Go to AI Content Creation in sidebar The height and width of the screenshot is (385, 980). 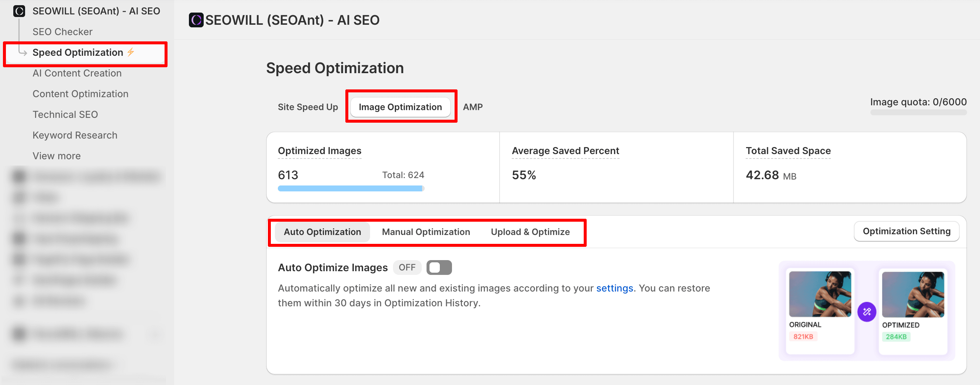pos(77,73)
